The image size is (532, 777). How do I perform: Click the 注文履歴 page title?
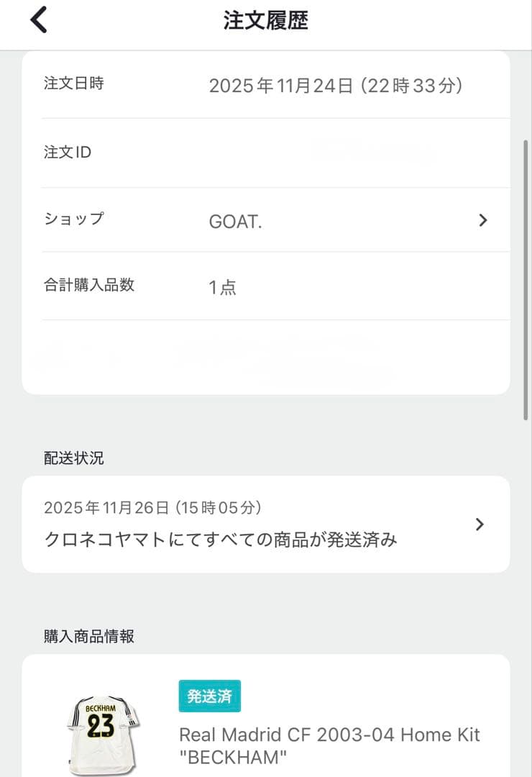coord(265,21)
